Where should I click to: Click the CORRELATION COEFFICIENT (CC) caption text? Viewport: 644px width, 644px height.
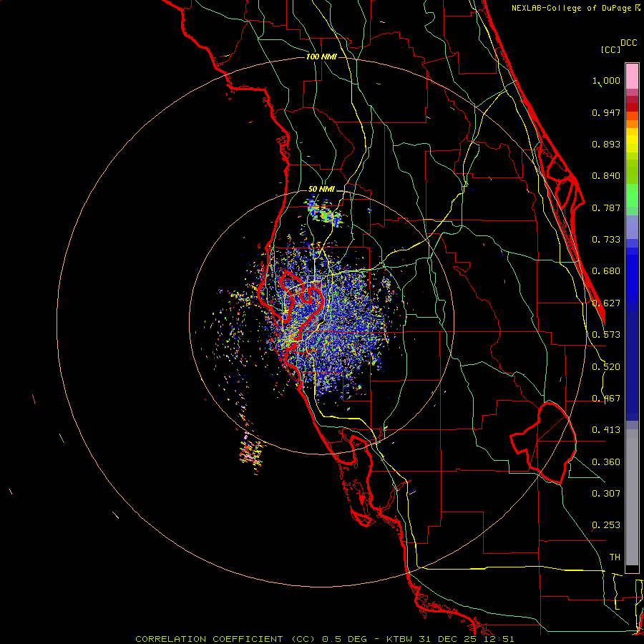[x=225, y=639]
